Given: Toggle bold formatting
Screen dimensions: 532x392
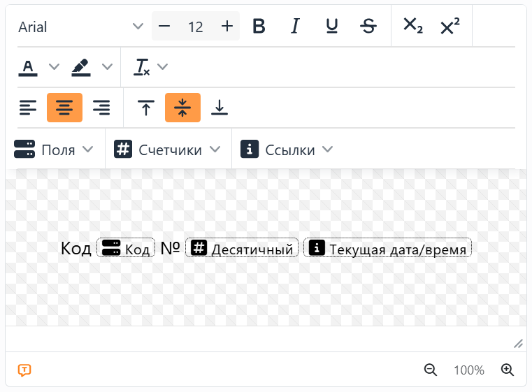Looking at the screenshot, I should click(x=259, y=26).
